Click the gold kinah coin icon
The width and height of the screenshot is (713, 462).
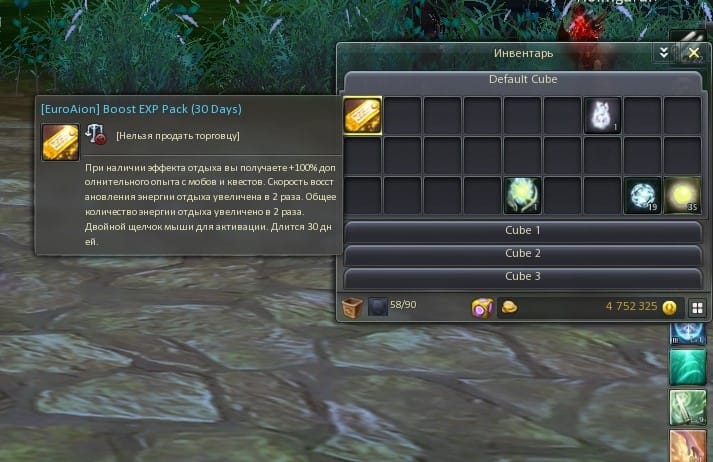(x=669, y=308)
